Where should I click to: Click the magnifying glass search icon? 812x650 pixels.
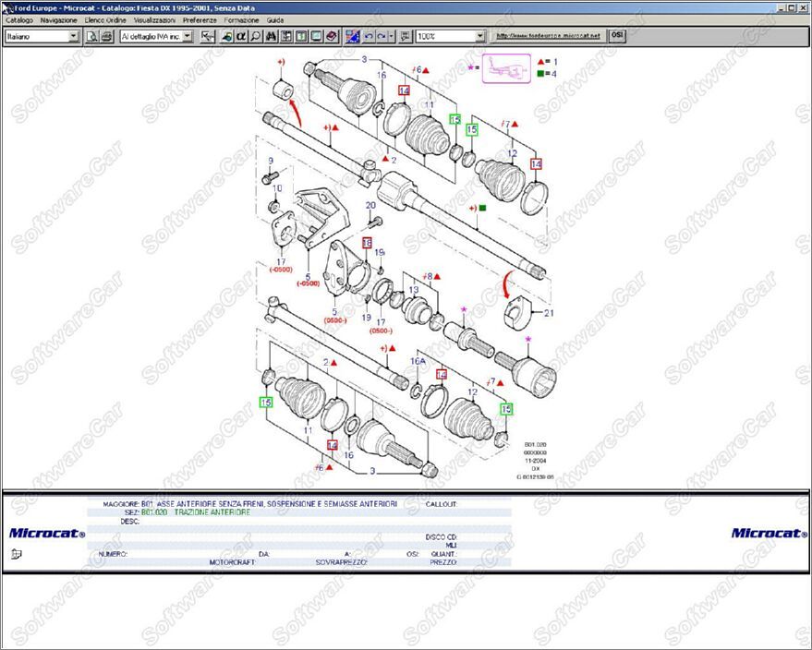255,36
